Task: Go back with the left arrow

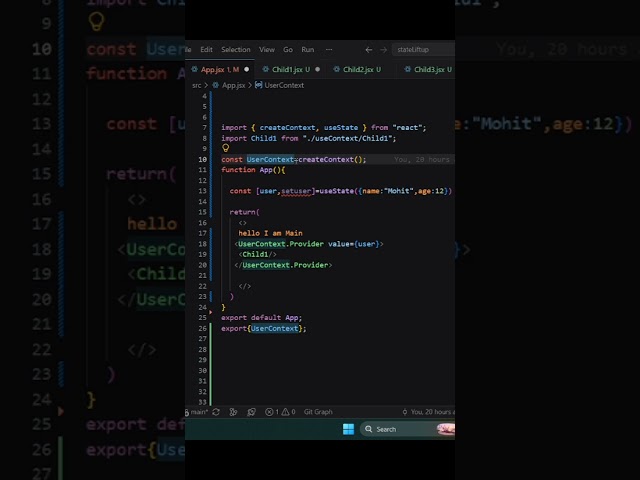Action: pyautogui.click(x=369, y=50)
